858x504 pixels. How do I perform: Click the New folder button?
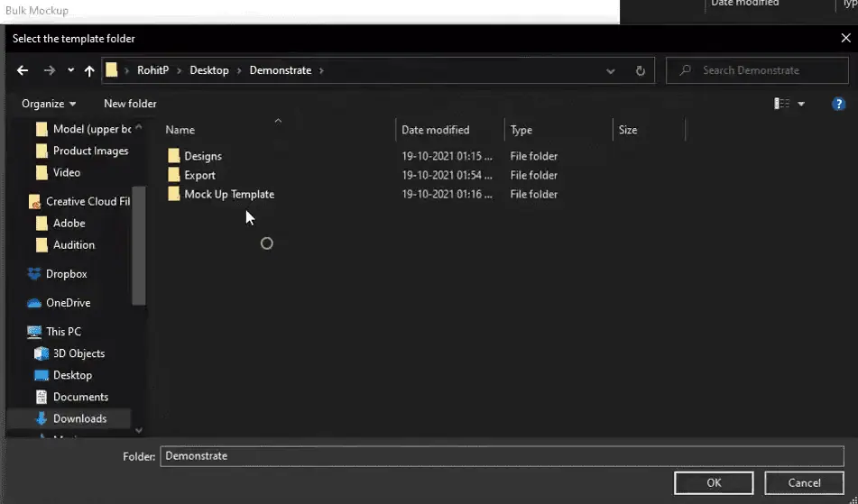pos(130,104)
